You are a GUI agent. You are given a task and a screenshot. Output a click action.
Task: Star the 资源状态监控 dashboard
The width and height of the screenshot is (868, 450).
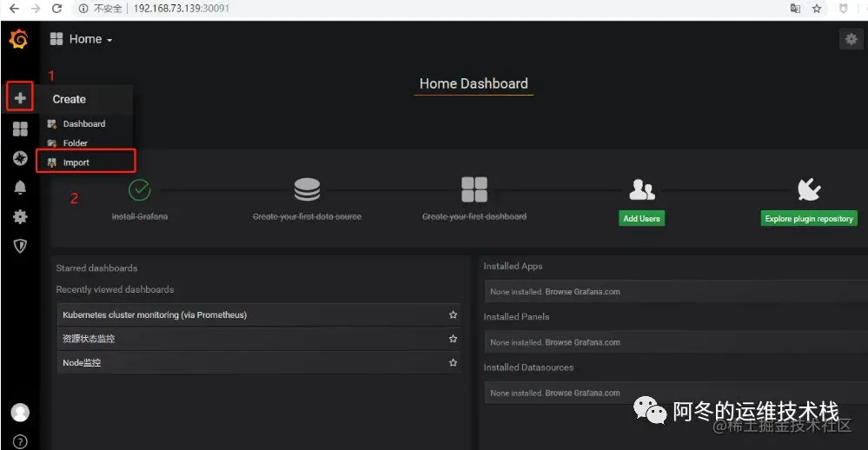453,338
